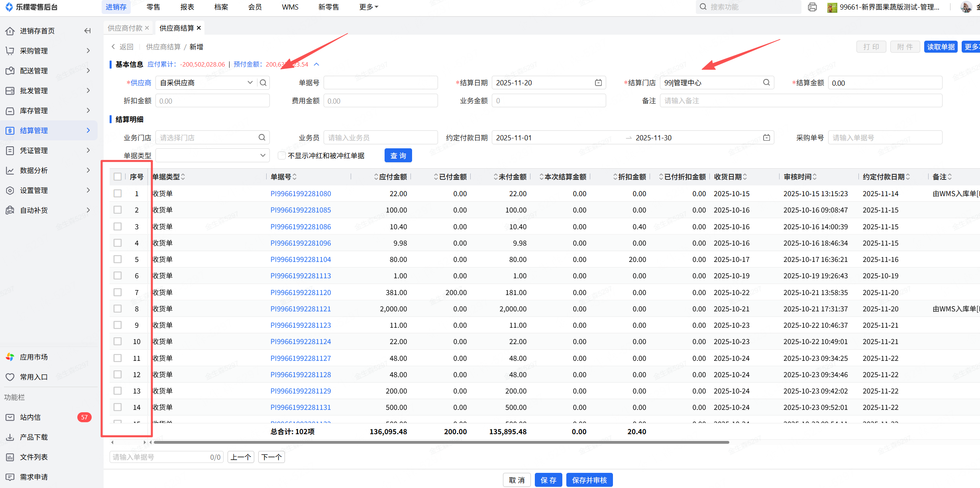
Task: Expand the 更多 top menu
Action: tap(368, 7)
